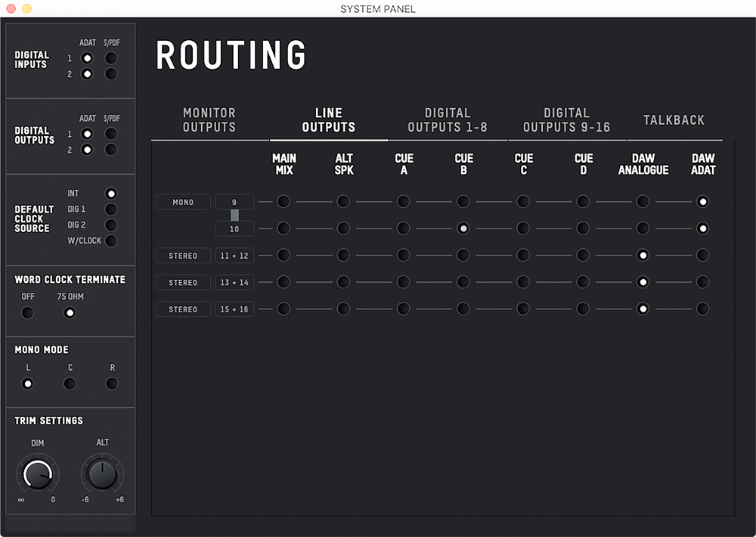Route output 9 to Main Mix
Screen dimensions: 756x537
coord(283,202)
